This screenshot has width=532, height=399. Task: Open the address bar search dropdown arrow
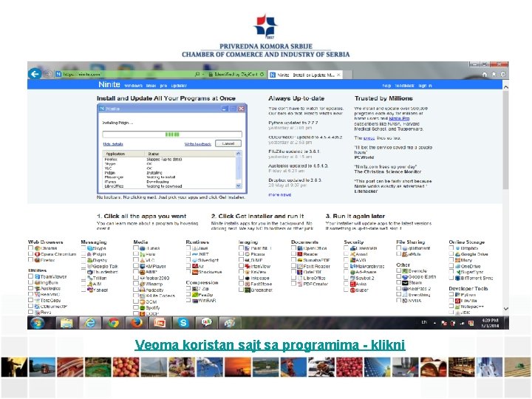pyautogui.click(x=203, y=75)
